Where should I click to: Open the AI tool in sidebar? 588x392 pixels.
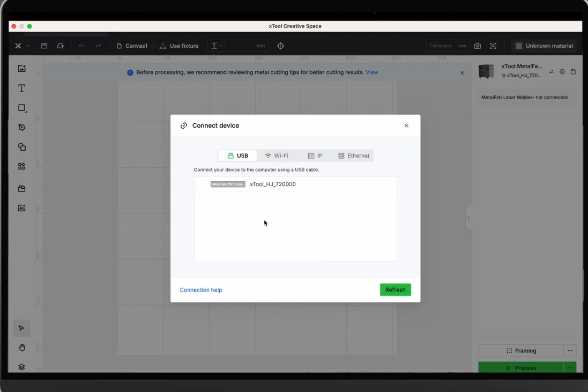(22, 208)
